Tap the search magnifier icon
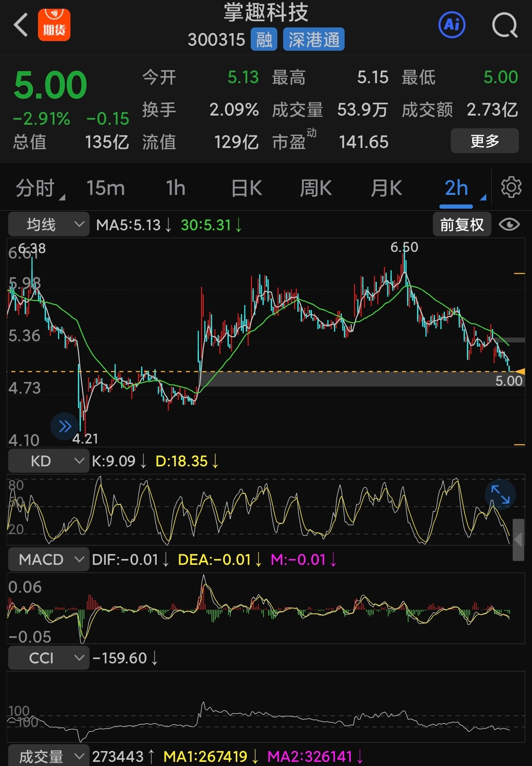Image resolution: width=532 pixels, height=766 pixels. click(505, 25)
